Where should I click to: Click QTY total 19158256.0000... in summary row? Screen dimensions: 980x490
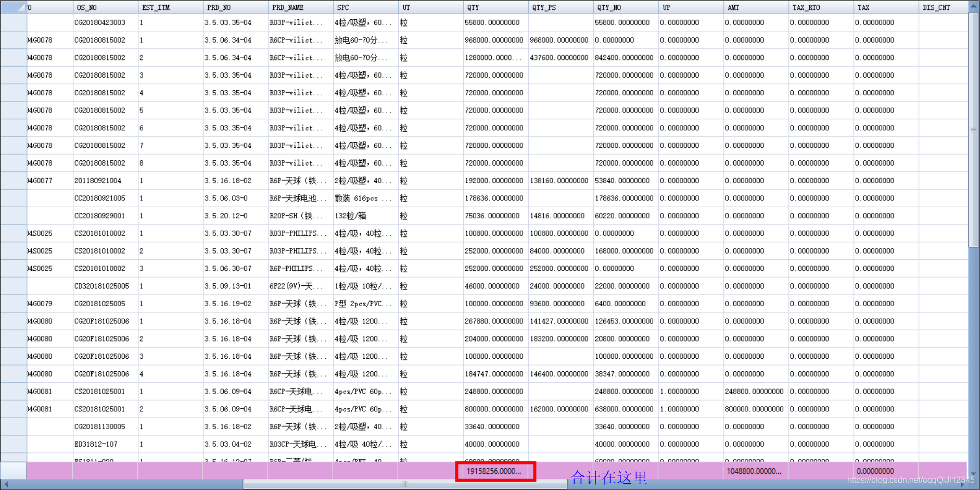(495, 471)
